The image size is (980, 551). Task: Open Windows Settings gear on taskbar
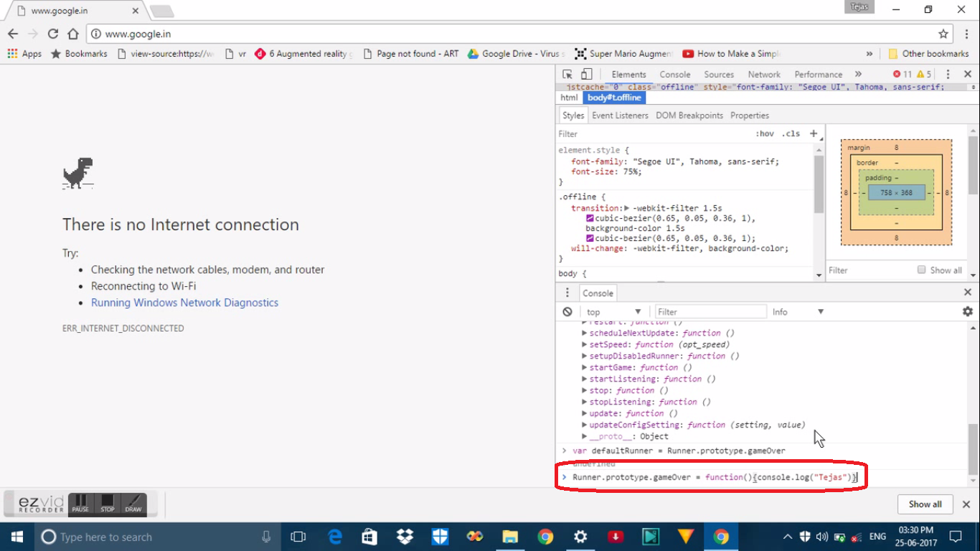click(x=580, y=537)
